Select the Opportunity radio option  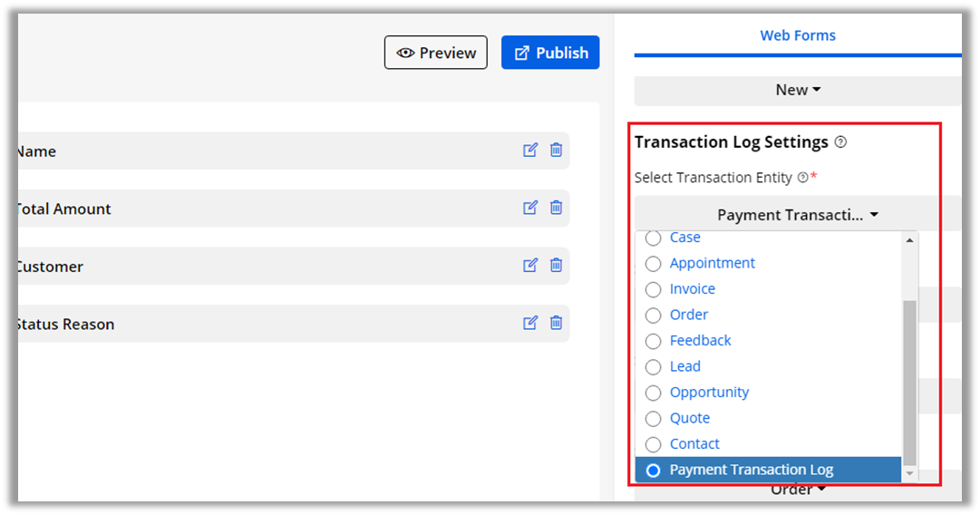coord(653,393)
